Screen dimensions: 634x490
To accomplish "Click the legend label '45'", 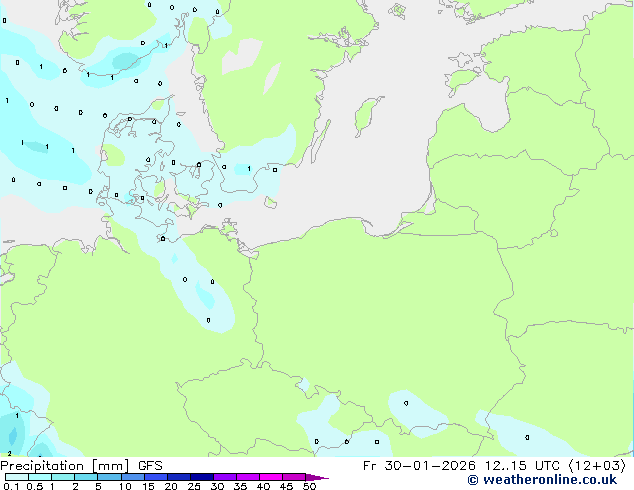I will click(286, 486).
